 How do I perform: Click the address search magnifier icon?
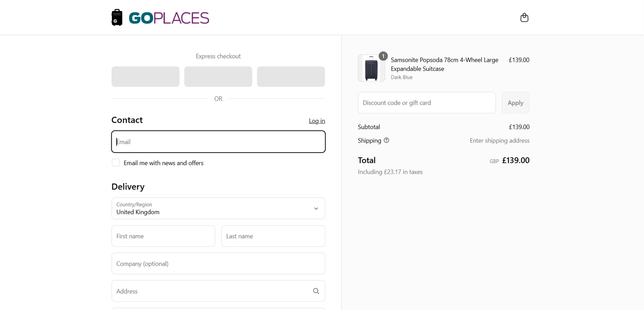coord(316,291)
